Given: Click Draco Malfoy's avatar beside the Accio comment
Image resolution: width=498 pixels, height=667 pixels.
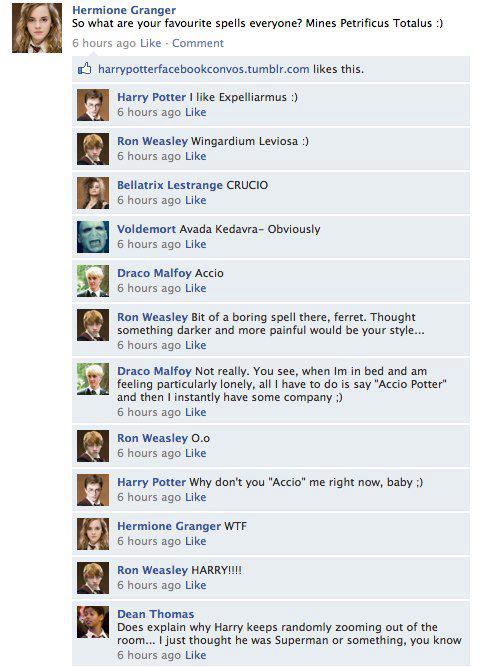Looking at the screenshot, I should [93, 281].
